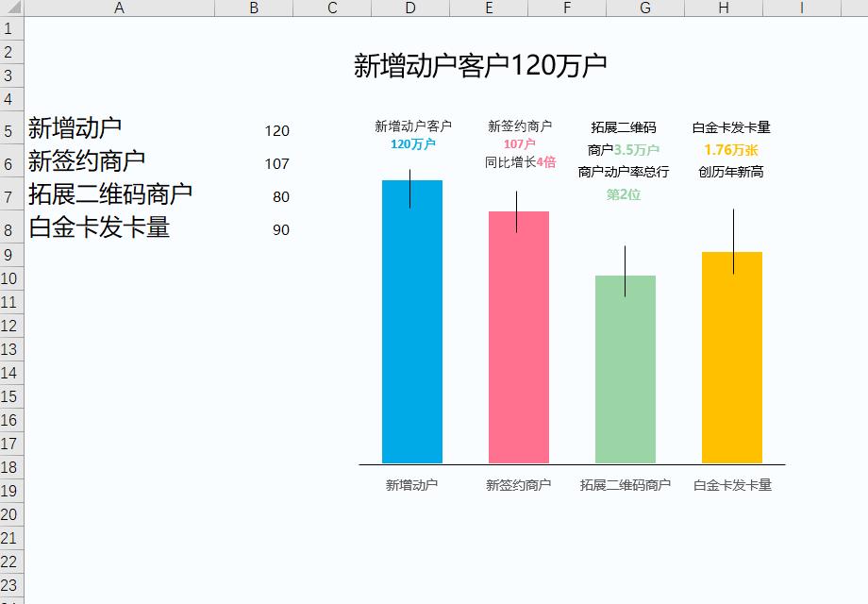This screenshot has height=604, width=868.
Task: Select the chart title 新增动户客户120万户
Action: 480,65
